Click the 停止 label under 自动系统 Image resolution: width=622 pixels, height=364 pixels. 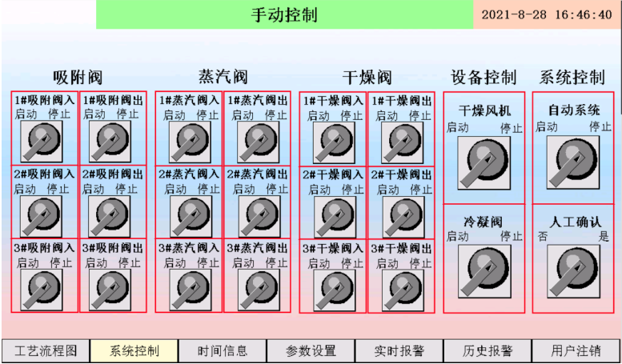click(x=600, y=127)
